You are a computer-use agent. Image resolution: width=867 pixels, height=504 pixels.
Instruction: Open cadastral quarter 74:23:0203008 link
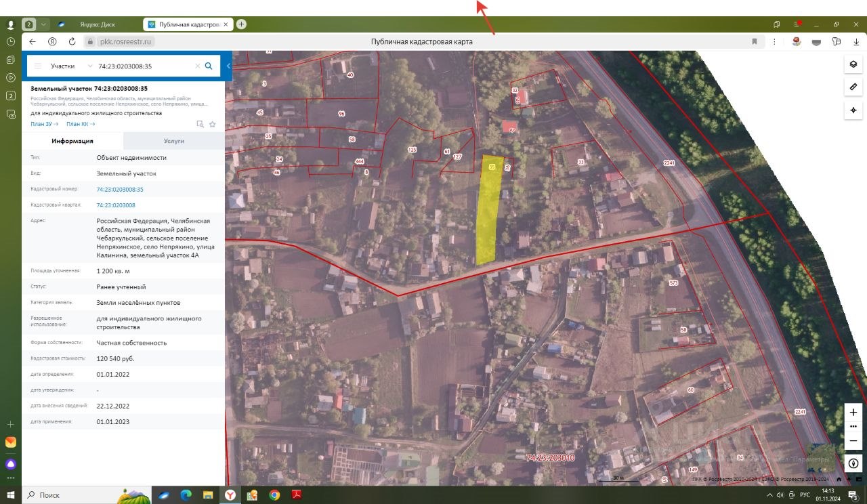pyautogui.click(x=116, y=205)
